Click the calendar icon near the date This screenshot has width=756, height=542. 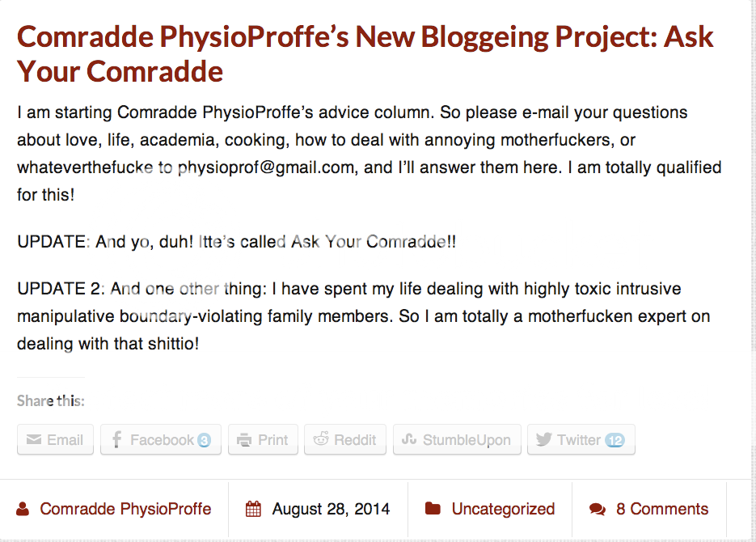tap(253, 509)
